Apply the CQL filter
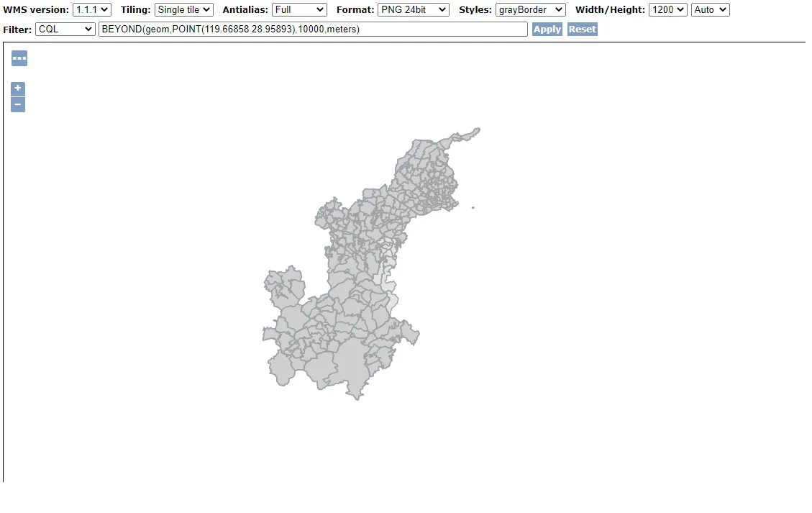 547,29
